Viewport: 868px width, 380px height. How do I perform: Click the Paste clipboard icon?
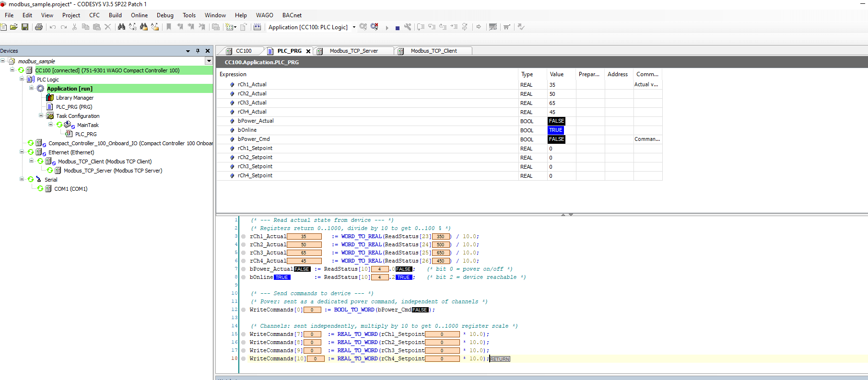pos(96,27)
